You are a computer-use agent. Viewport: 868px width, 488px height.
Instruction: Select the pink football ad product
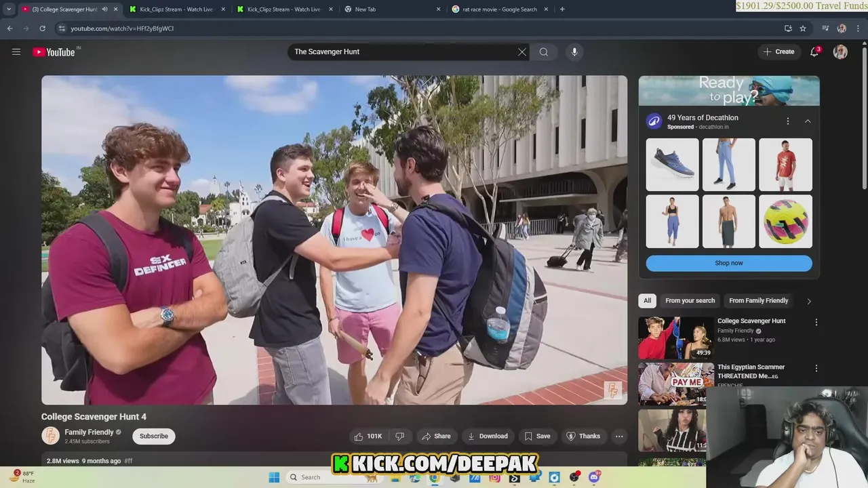(785, 221)
